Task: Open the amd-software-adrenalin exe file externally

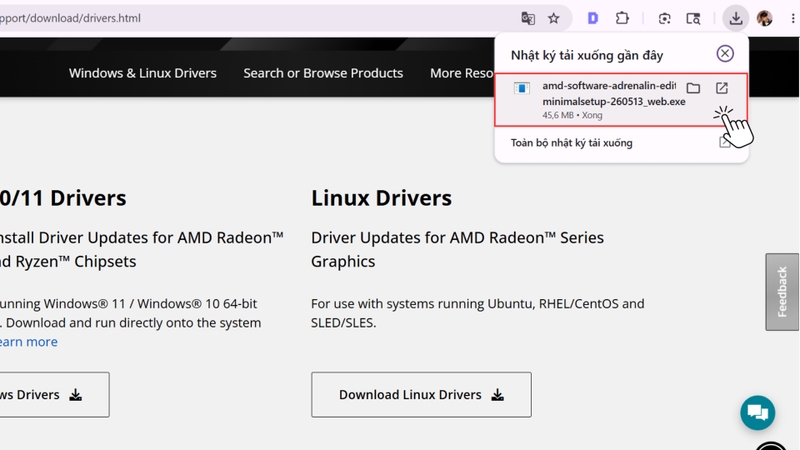Action: click(721, 88)
